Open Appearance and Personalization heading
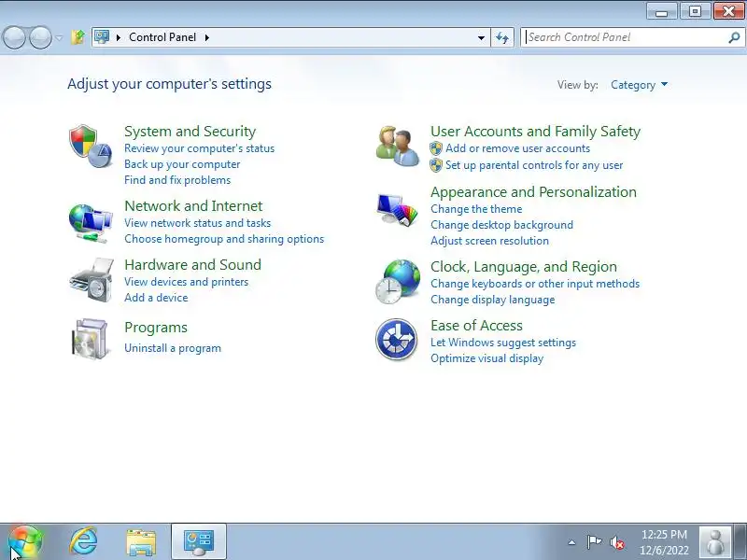This screenshot has width=747, height=560. coord(533,192)
